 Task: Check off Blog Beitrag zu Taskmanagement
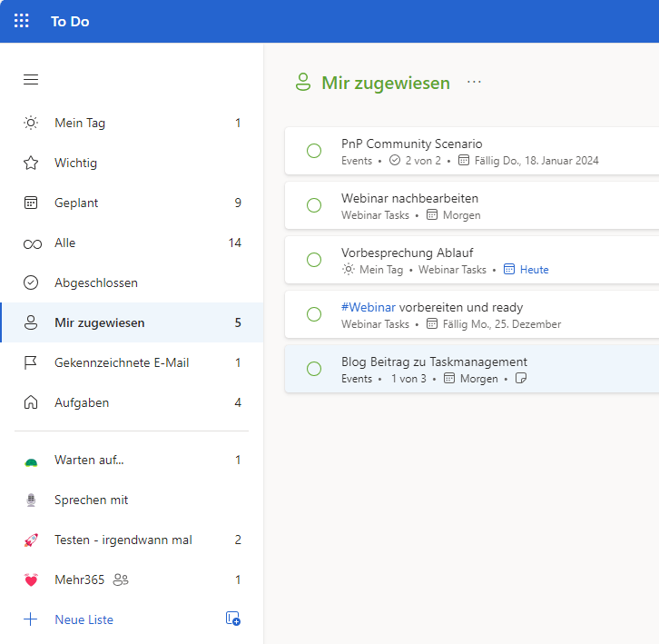tap(314, 369)
